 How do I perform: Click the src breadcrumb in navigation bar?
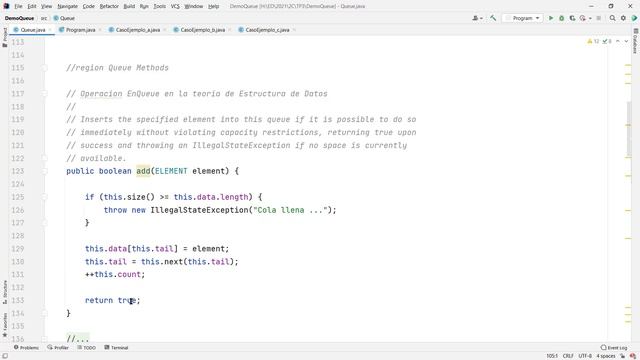click(x=44, y=18)
